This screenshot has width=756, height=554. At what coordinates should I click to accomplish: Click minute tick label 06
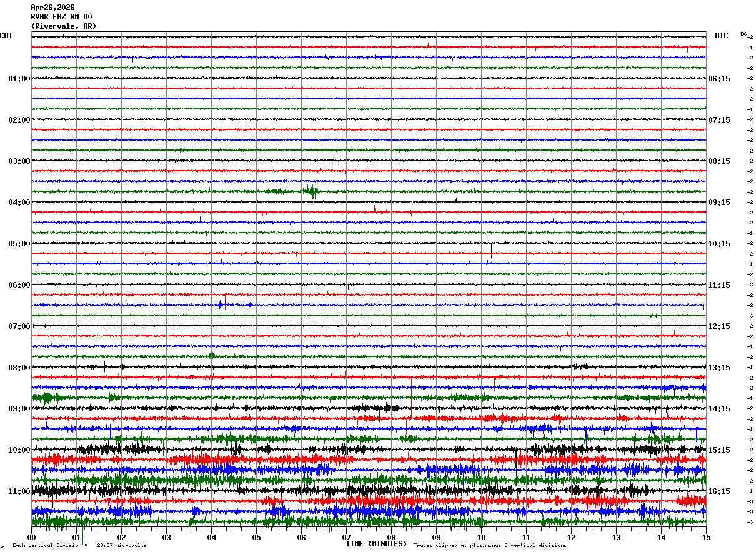(302, 537)
